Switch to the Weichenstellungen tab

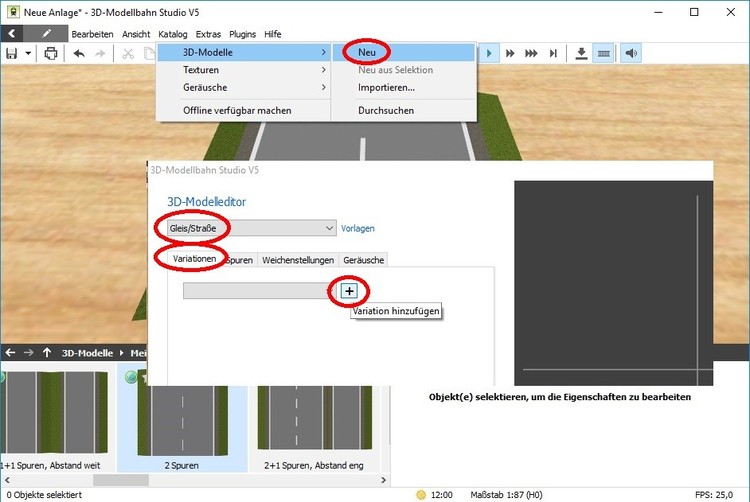pyautogui.click(x=297, y=260)
